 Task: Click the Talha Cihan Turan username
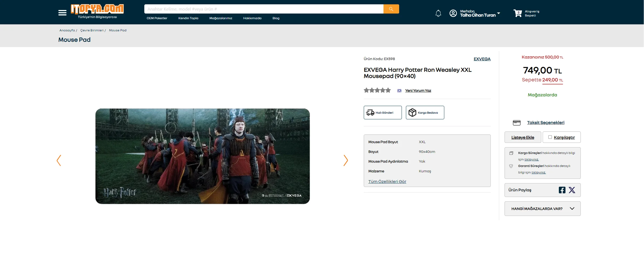point(478,15)
